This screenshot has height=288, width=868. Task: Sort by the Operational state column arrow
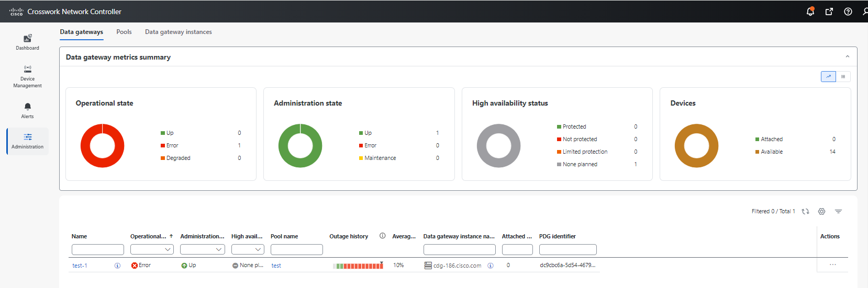171,236
